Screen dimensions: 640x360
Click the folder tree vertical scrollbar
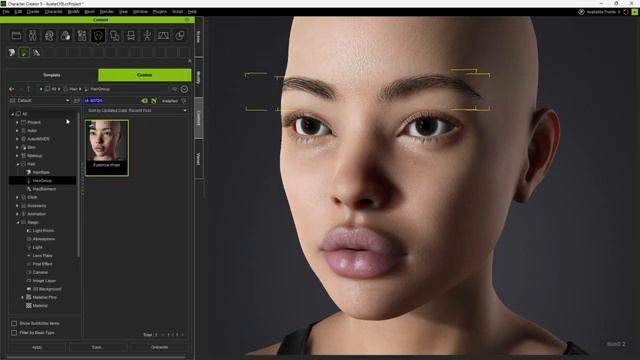click(x=78, y=184)
